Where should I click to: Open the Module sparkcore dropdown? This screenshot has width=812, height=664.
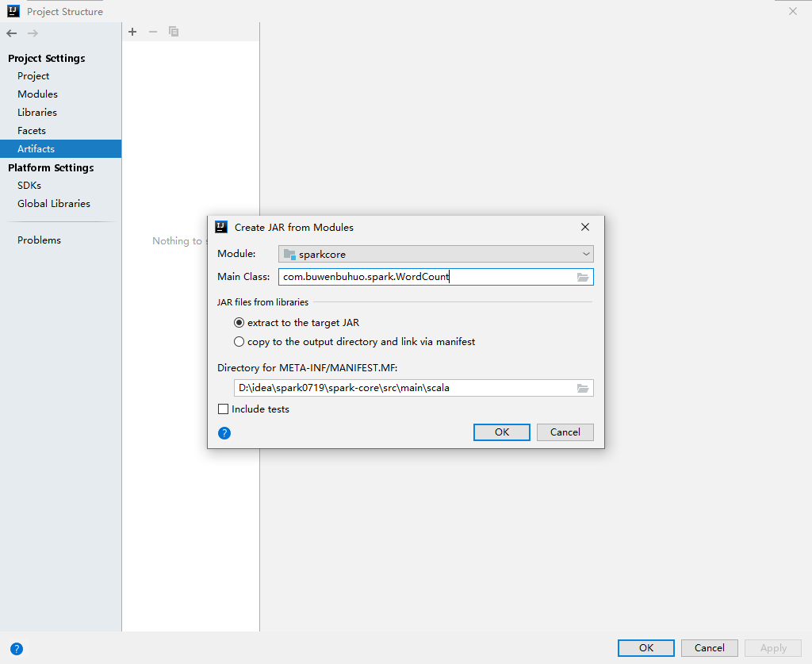coord(436,255)
